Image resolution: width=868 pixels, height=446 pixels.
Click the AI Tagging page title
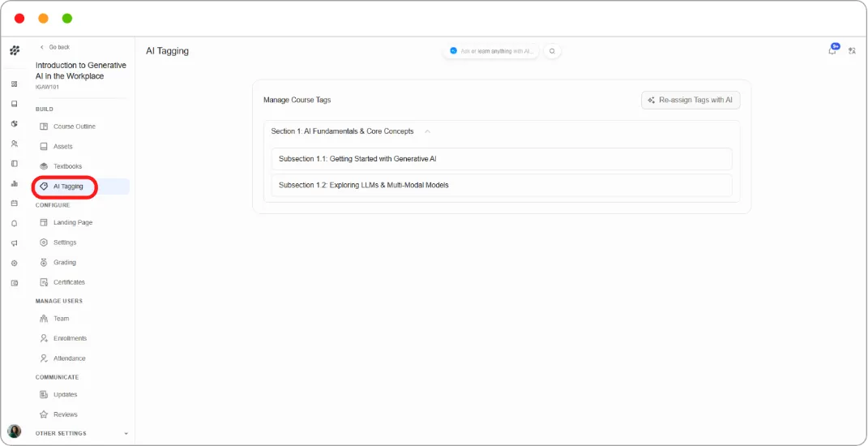click(x=167, y=51)
